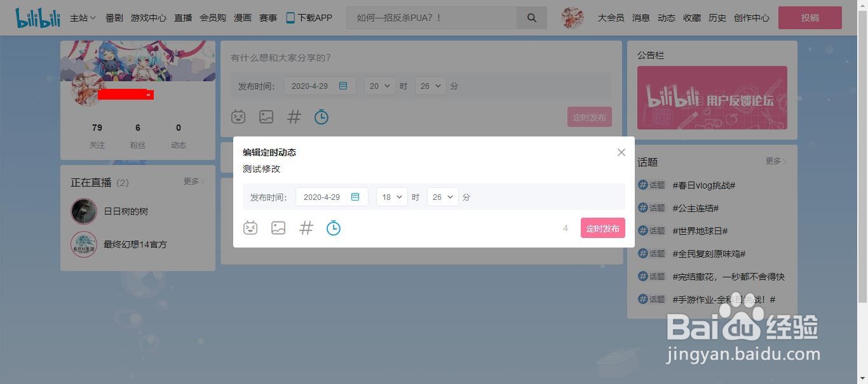Click the 话题 icon beside #世界地球日#
This screenshot has height=384, width=868.
pos(644,230)
